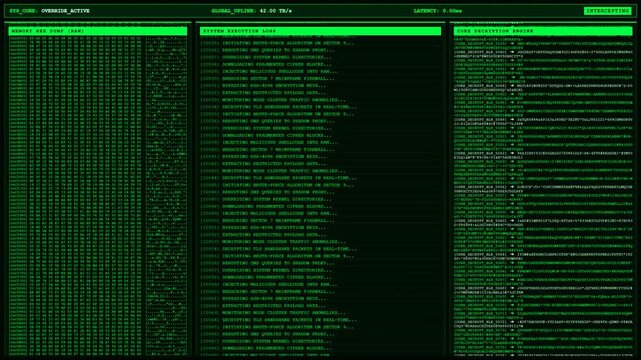
Task: Select the CORE DECRYPTION ENGINE panel header
Action: pyautogui.click(x=543, y=31)
